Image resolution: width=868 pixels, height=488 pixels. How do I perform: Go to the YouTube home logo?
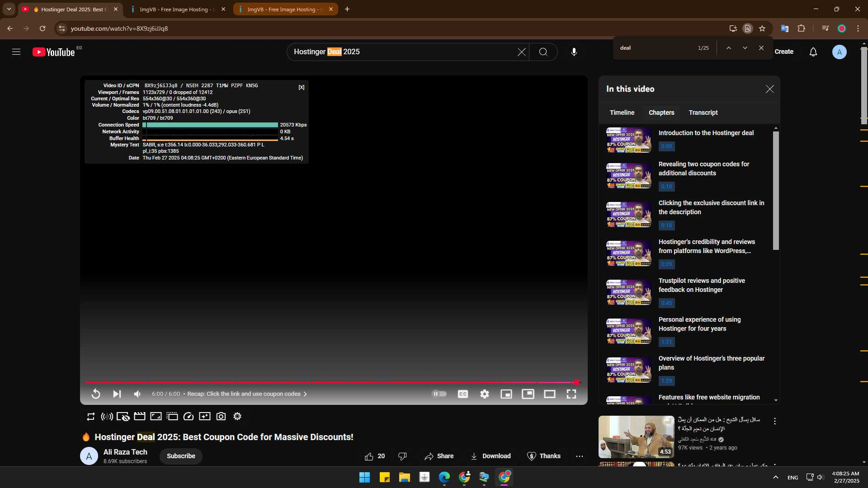point(54,52)
